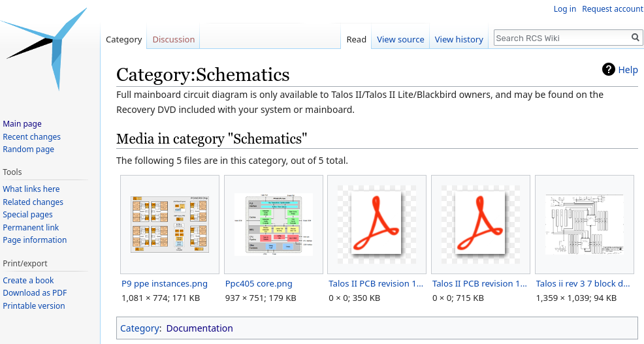This screenshot has height=344, width=644.
Task: Open the P9 ppe instances thumbnail
Action: (x=170, y=224)
